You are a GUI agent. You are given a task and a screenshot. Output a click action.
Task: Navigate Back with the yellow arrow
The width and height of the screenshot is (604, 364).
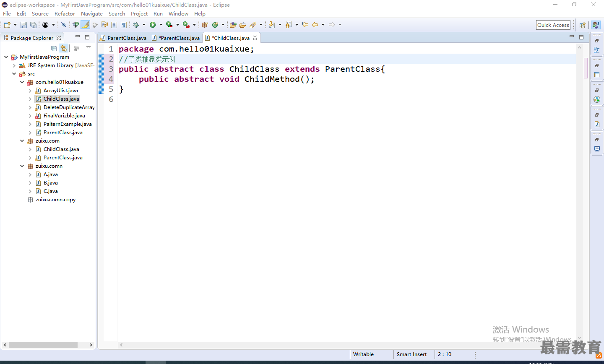[x=315, y=25]
